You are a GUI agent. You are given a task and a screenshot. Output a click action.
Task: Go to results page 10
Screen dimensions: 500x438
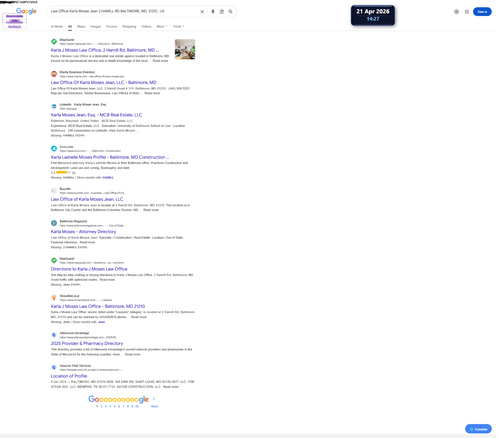137,406
